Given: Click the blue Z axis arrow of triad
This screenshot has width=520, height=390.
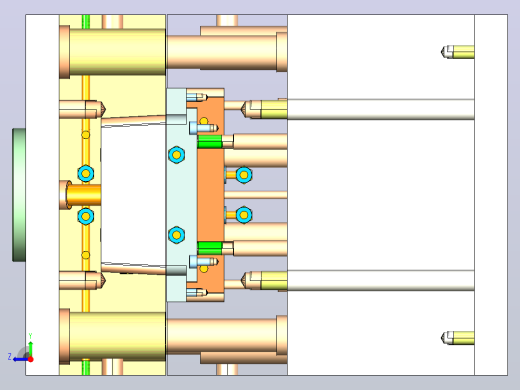Looking at the screenshot, I should (20, 359).
